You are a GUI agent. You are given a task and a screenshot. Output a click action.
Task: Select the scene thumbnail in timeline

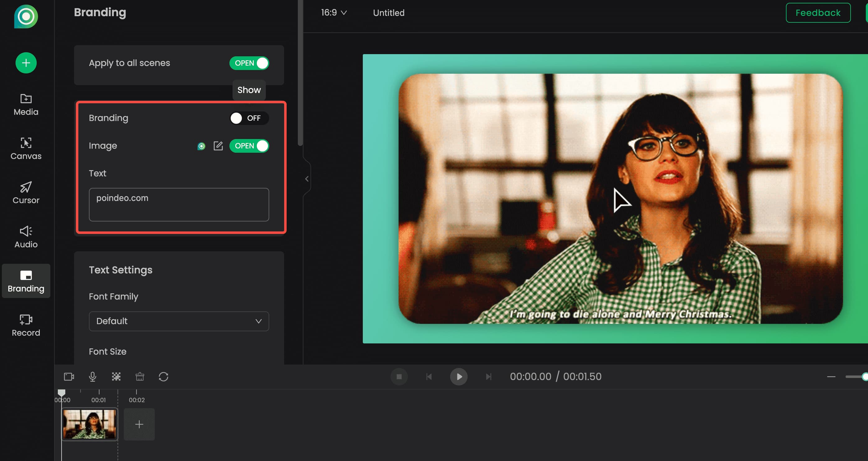tap(89, 424)
